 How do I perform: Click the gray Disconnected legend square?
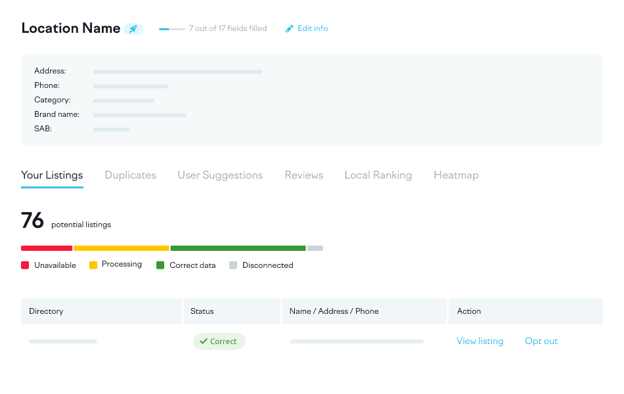coord(233,265)
